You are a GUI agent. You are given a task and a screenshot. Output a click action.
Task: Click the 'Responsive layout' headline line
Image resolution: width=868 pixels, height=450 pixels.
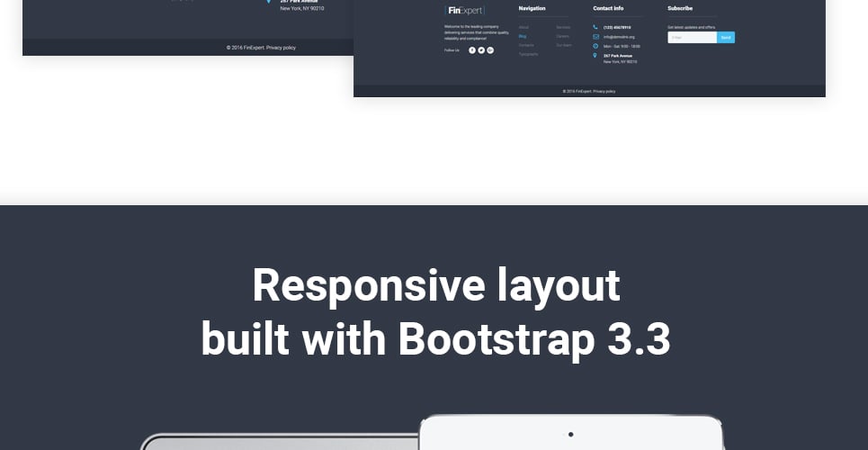436,286
